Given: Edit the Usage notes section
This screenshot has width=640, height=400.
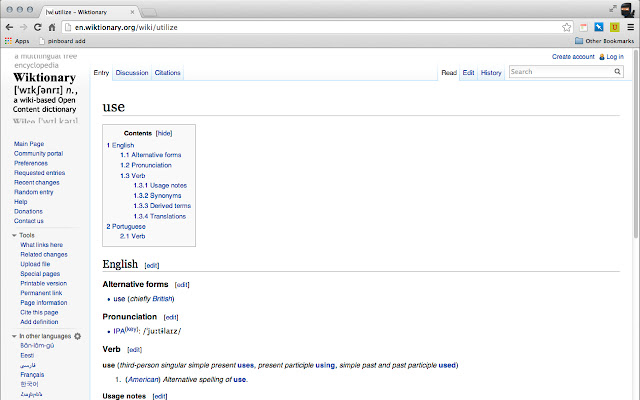Looking at the screenshot, I should pyautogui.click(x=160, y=396).
